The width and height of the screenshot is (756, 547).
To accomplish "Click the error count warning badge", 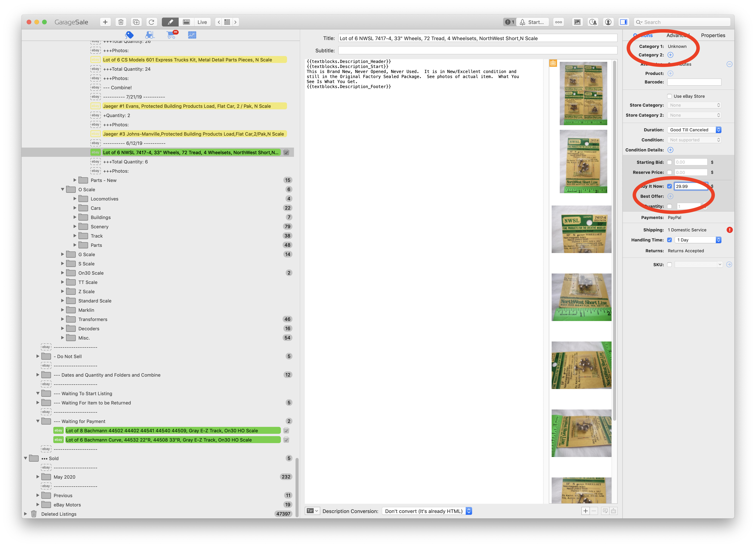I will 509,22.
